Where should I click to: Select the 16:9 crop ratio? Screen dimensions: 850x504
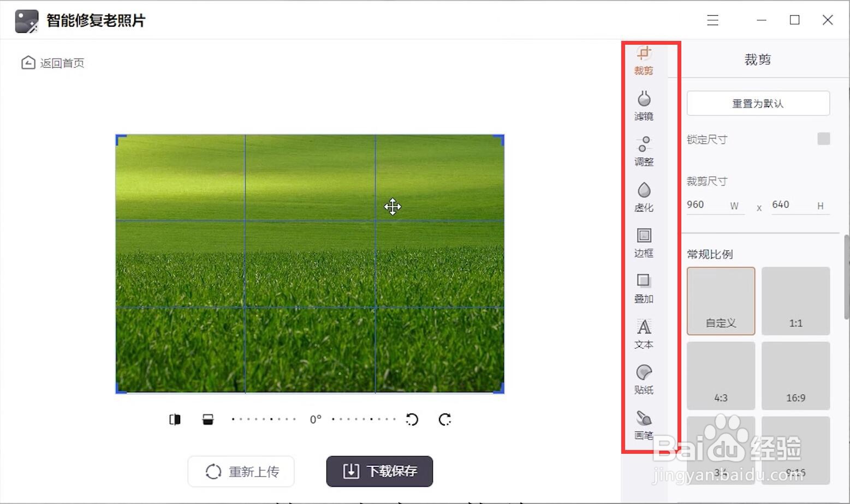coord(796,376)
